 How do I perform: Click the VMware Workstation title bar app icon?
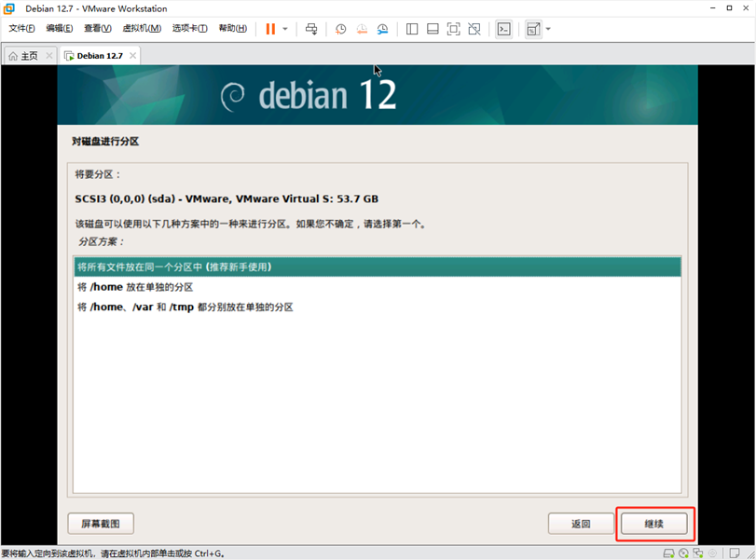pyautogui.click(x=9, y=8)
